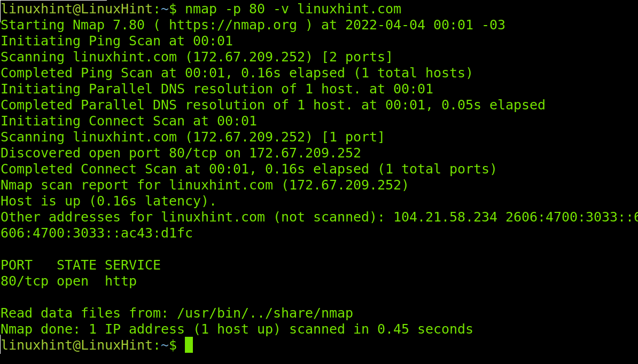Image resolution: width=638 pixels, height=364 pixels.
Task: Click the nmap command on the top line
Action: click(x=293, y=9)
